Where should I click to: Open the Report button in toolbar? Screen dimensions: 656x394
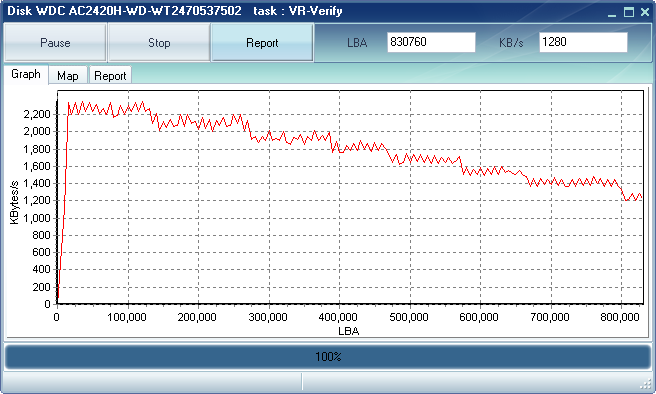pyautogui.click(x=262, y=43)
